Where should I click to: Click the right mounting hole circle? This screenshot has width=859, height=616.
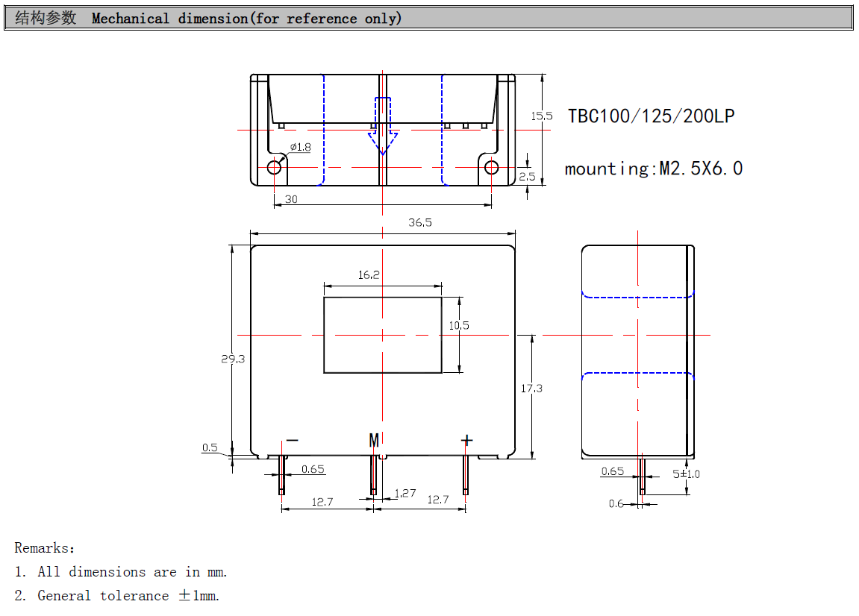(491, 167)
